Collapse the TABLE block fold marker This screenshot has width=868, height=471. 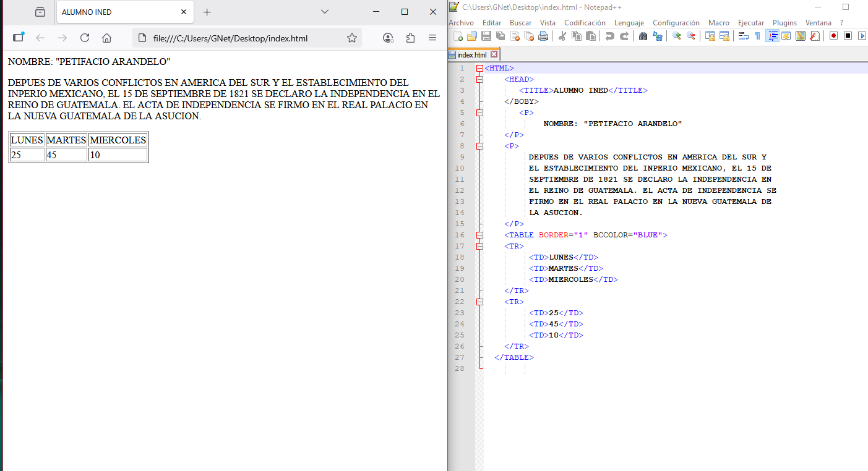pos(479,235)
